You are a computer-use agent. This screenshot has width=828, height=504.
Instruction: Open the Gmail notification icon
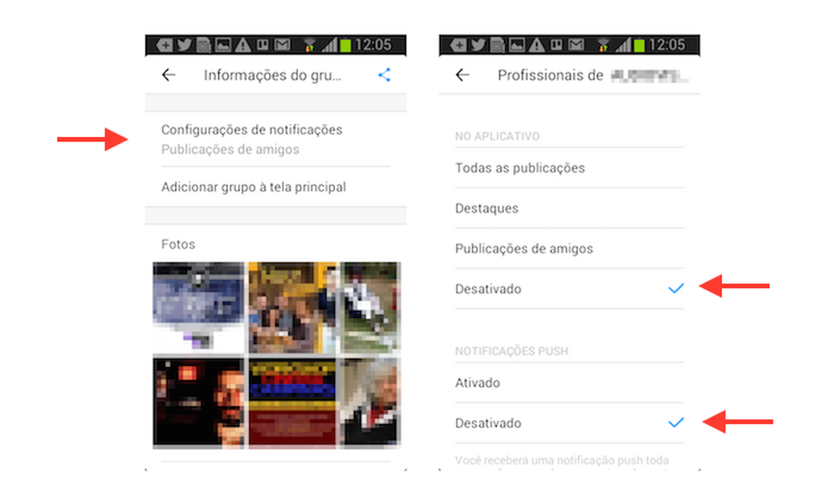(x=281, y=44)
